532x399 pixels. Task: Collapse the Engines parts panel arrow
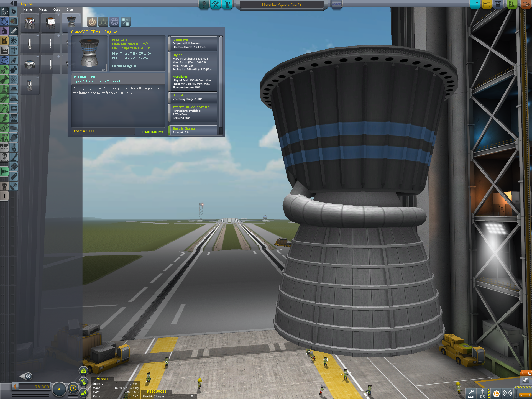tap(14, 3)
